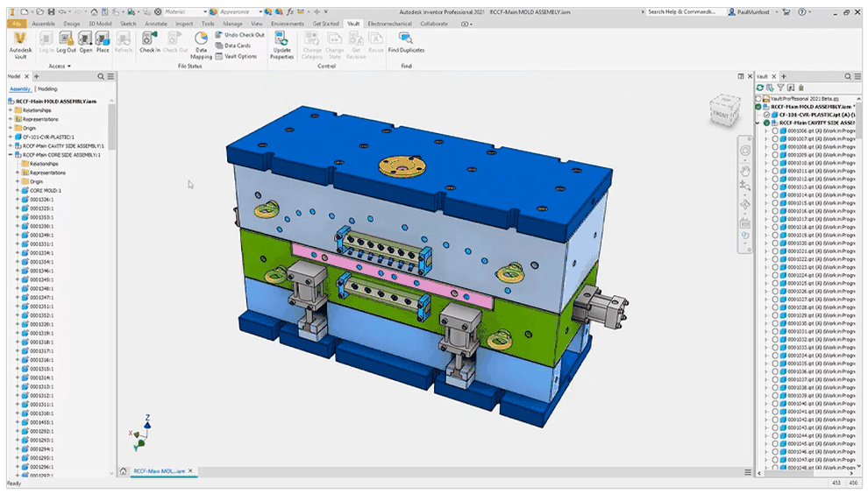The height and width of the screenshot is (494, 868).
Task: Open the Access panel dropdown arrow
Action: (69, 66)
